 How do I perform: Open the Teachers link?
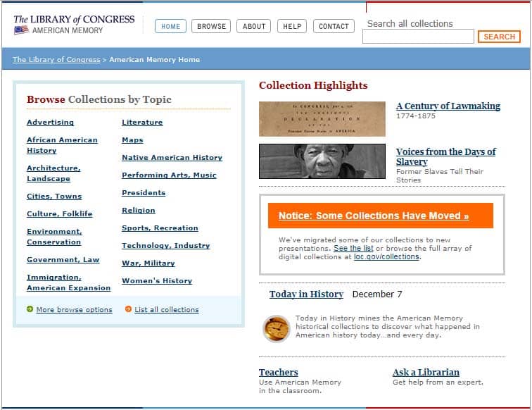tap(279, 372)
